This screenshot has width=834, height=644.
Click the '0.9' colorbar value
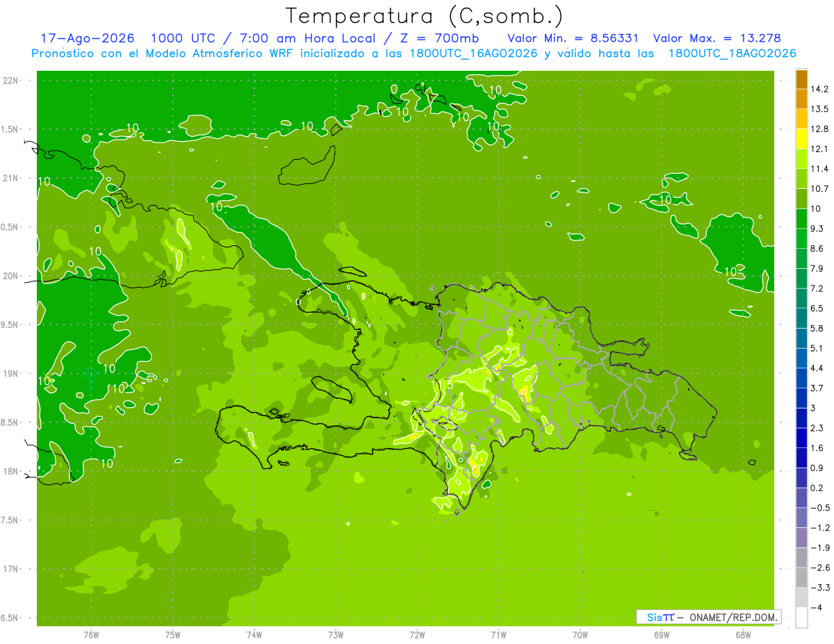(817, 468)
